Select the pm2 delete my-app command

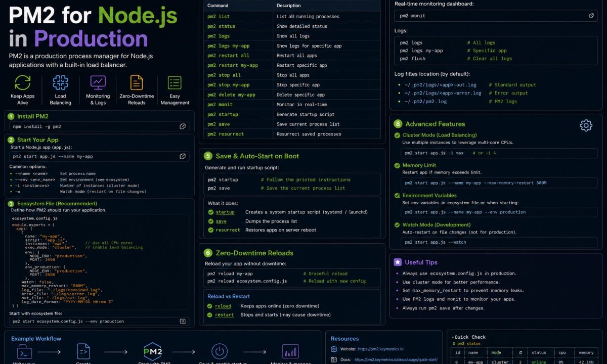click(x=231, y=95)
